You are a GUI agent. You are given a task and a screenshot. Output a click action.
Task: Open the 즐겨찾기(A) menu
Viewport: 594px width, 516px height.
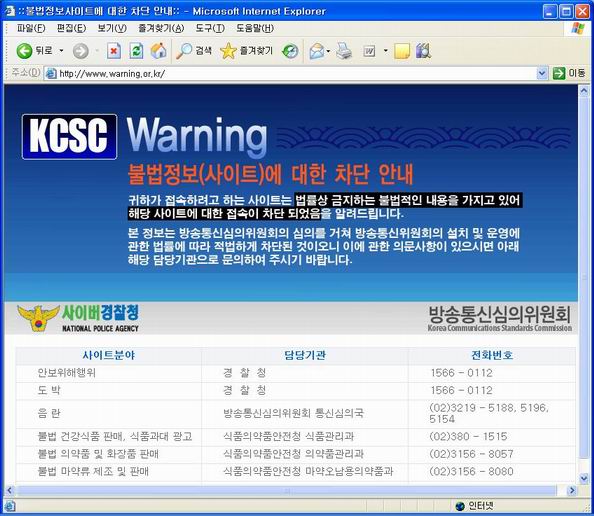[161, 28]
